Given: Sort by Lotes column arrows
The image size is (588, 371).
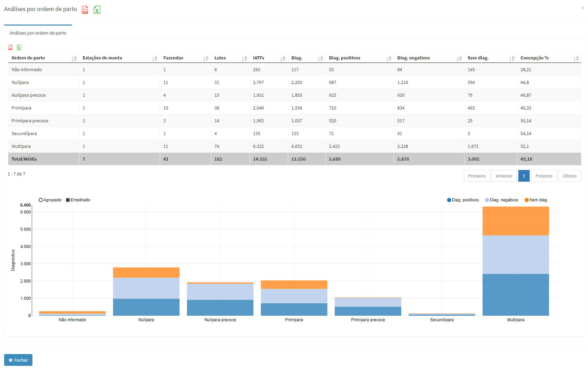Looking at the screenshot, I should pyautogui.click(x=244, y=58).
